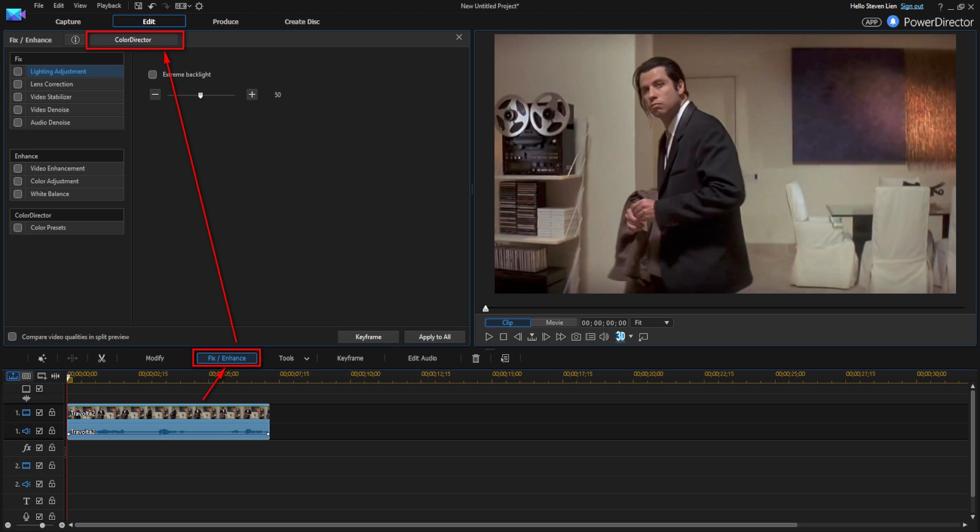Switch to the Capture tab
The width and height of the screenshot is (980, 532).
click(x=68, y=21)
